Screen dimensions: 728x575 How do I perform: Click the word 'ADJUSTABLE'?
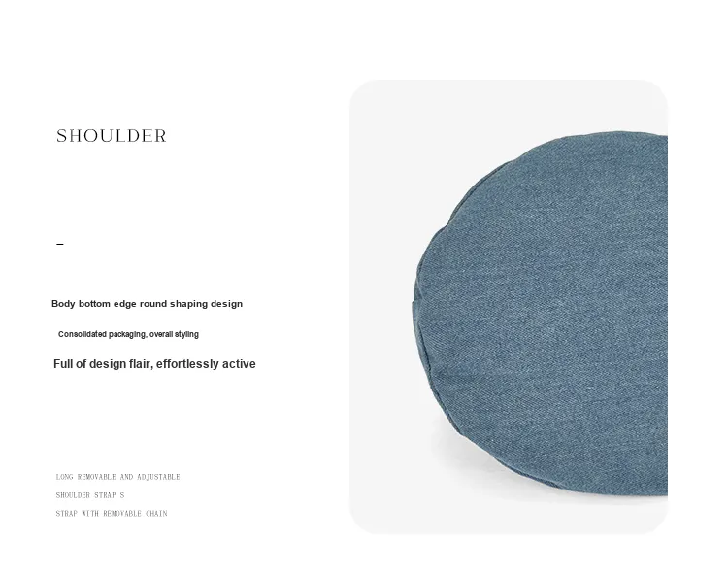click(x=158, y=477)
